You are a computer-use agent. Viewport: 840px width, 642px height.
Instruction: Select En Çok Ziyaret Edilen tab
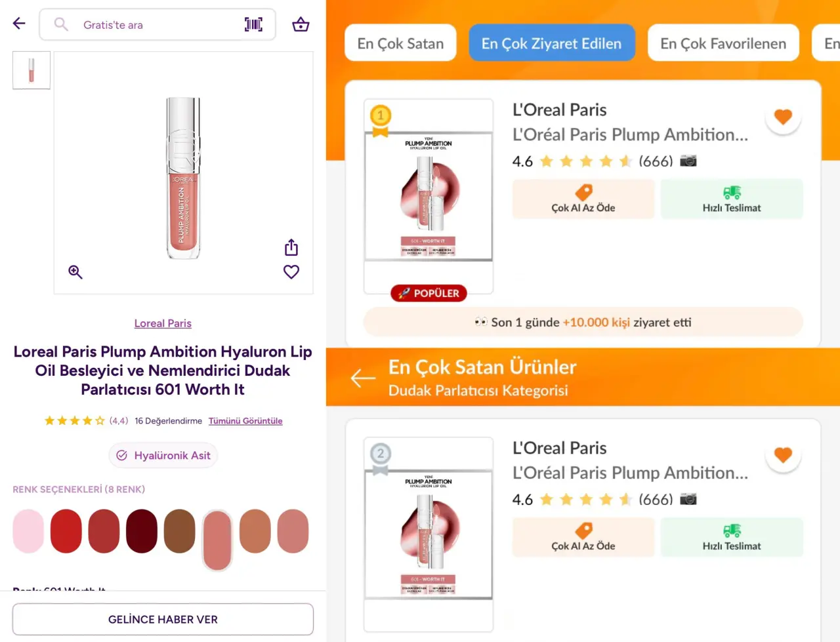point(551,43)
